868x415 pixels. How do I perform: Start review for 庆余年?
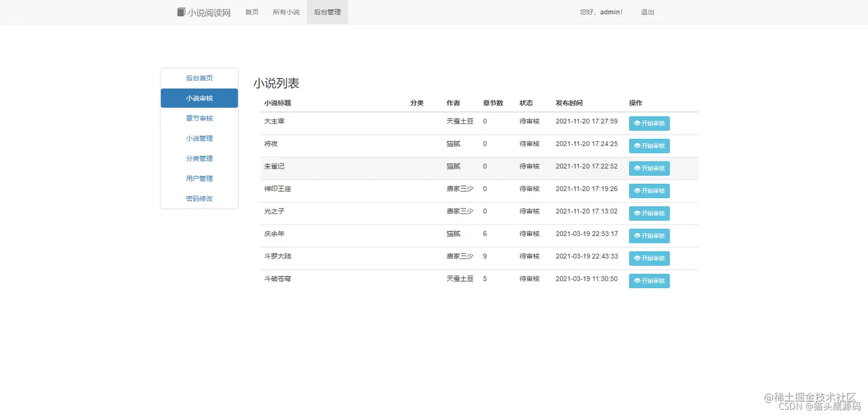click(x=649, y=236)
